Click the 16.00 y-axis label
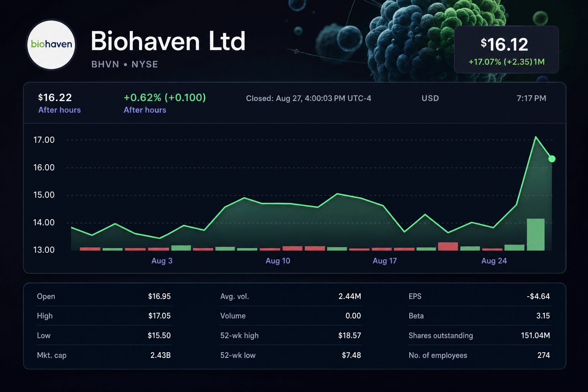The height and width of the screenshot is (392, 588). (44, 167)
